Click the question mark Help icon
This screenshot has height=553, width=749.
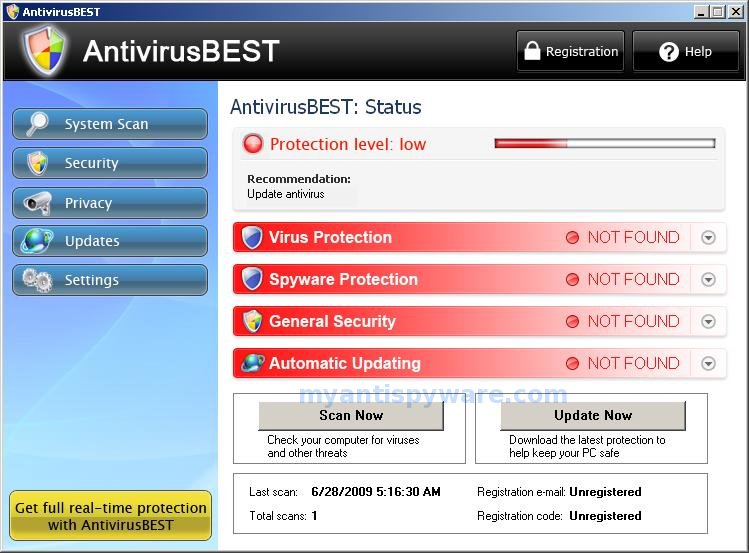click(x=668, y=52)
